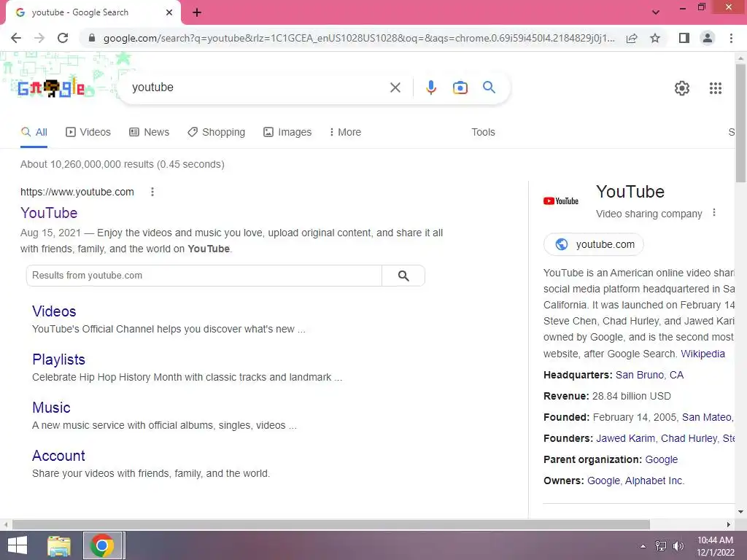Image resolution: width=747 pixels, height=560 pixels.
Task: Search by image camera icon
Action: (460, 87)
